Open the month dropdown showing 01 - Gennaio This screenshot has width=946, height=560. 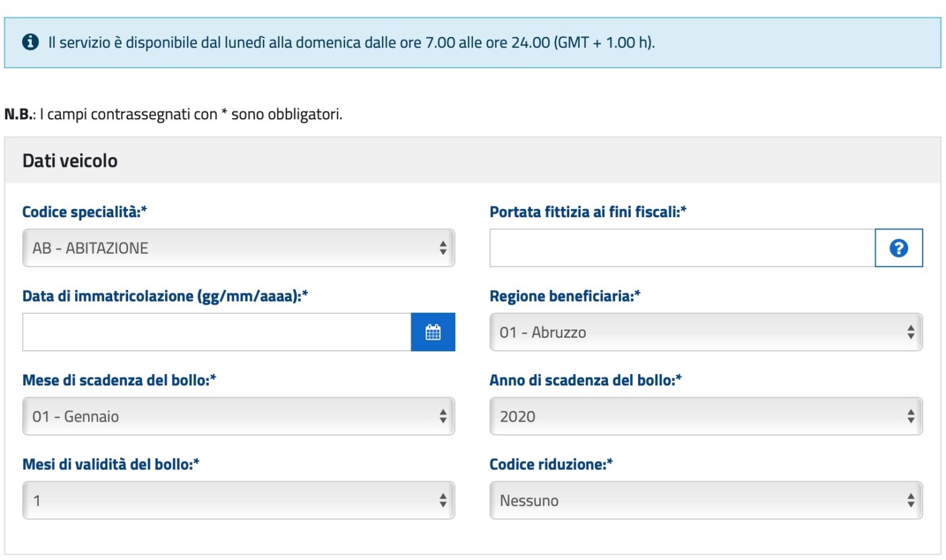(238, 417)
